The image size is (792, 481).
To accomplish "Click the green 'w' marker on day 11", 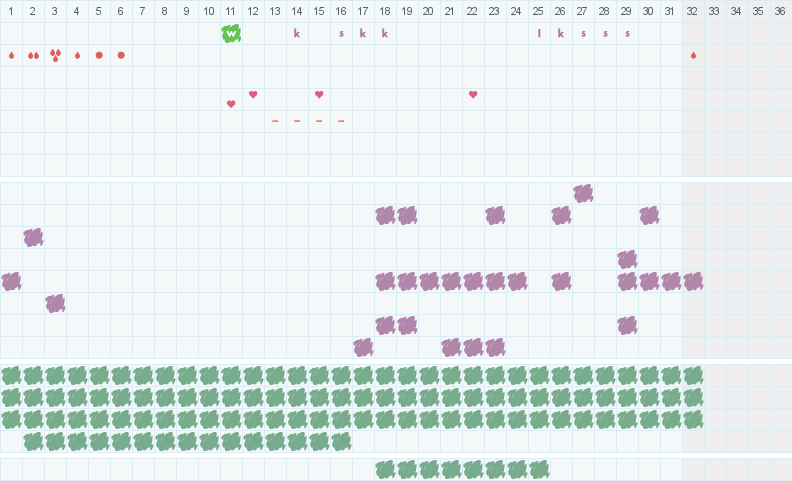I will (231, 33).
